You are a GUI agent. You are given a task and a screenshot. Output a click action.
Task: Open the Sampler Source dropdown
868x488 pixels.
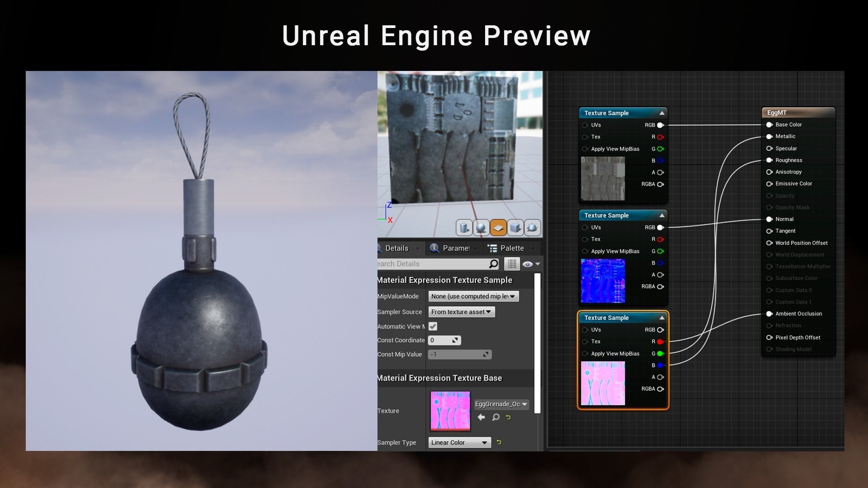[462, 312]
